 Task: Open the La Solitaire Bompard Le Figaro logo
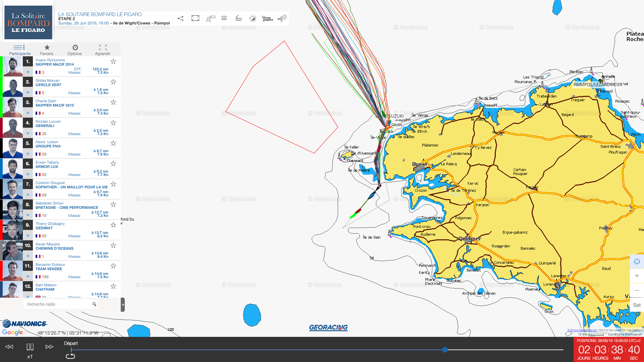pos(28,22)
